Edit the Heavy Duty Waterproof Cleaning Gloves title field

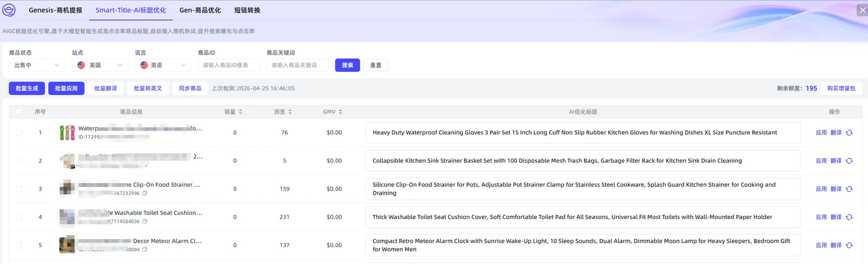click(x=583, y=133)
